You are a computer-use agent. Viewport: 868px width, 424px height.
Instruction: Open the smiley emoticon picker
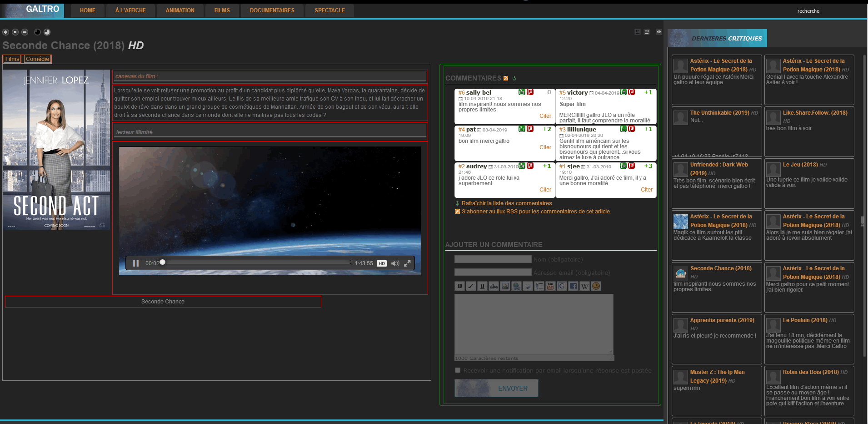coord(596,286)
